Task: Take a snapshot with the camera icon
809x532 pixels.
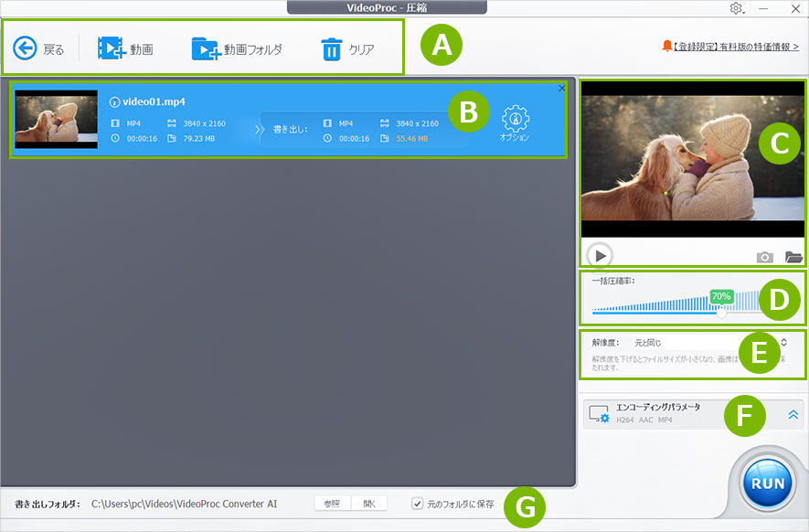Action: pyautogui.click(x=765, y=257)
